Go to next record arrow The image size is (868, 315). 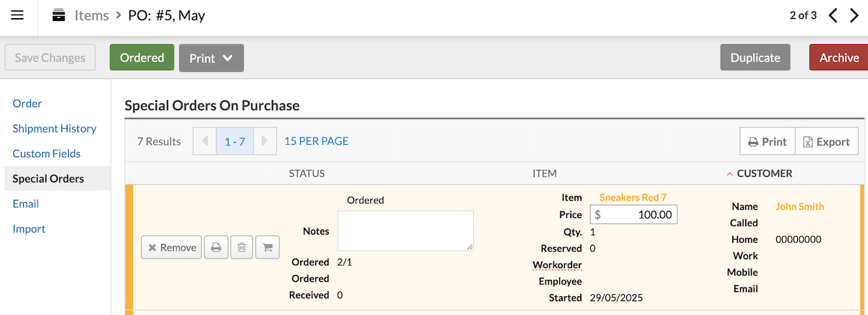[854, 15]
